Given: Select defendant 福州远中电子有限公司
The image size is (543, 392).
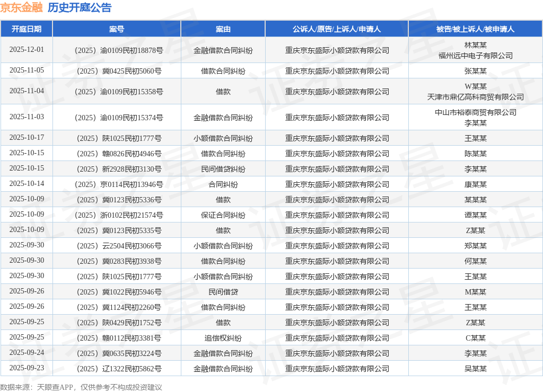Looking at the screenshot, I should tap(476, 56).
